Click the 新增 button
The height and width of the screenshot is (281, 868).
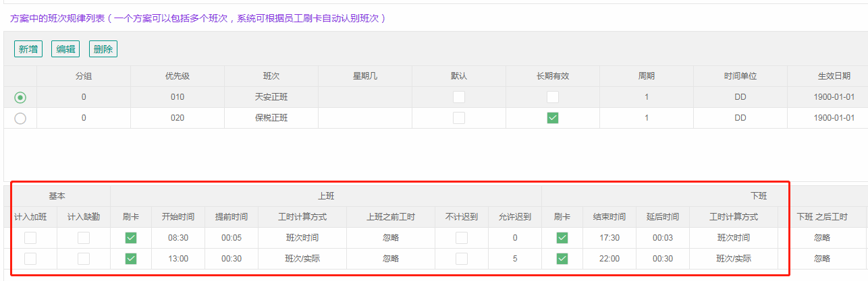tap(28, 49)
